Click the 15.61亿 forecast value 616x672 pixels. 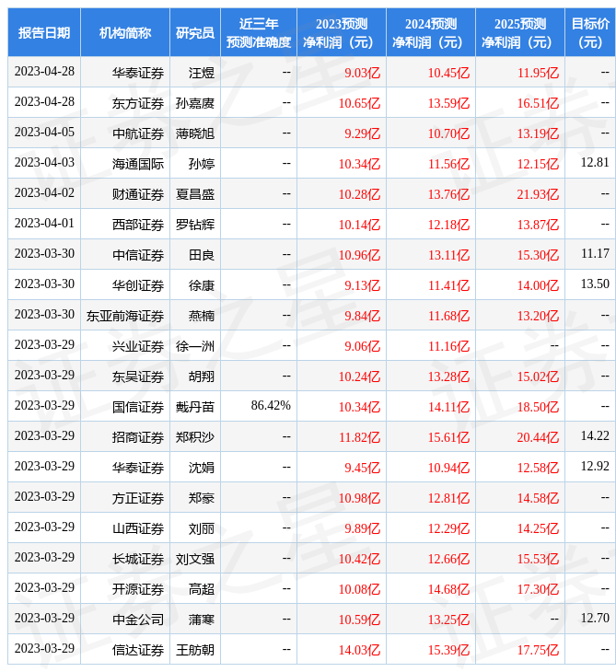[448, 437]
